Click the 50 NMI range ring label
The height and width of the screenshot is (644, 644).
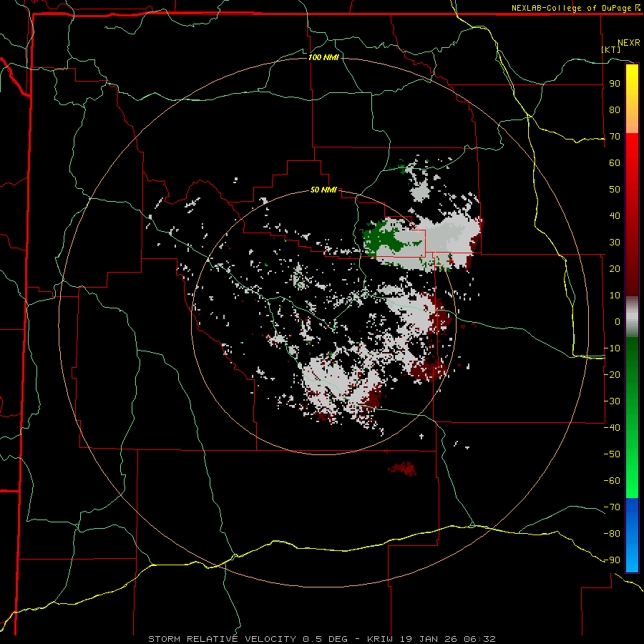(x=323, y=190)
